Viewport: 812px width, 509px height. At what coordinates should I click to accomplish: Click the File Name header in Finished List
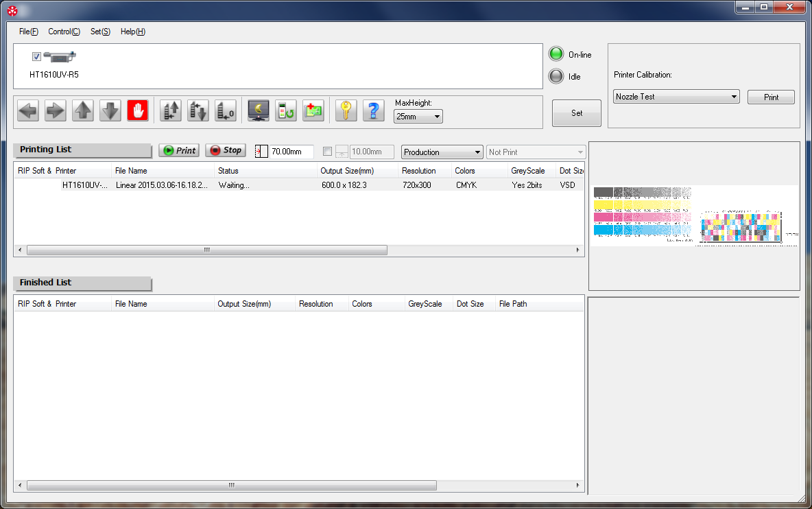(x=163, y=304)
